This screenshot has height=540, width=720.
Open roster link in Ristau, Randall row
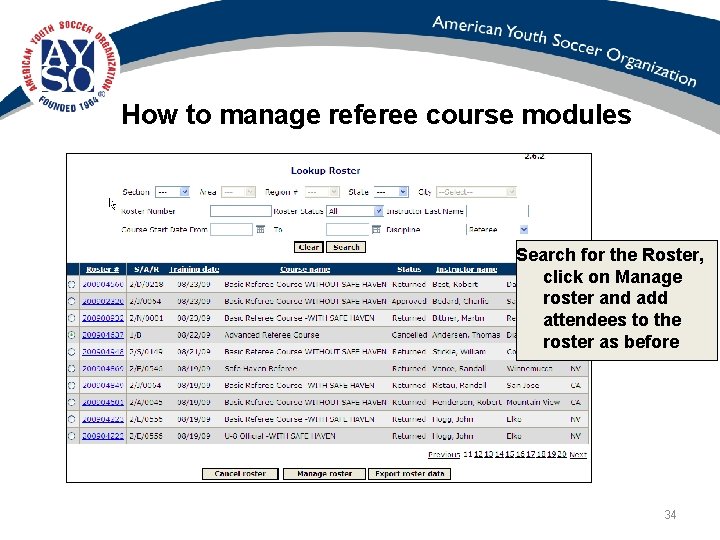tap(103, 385)
